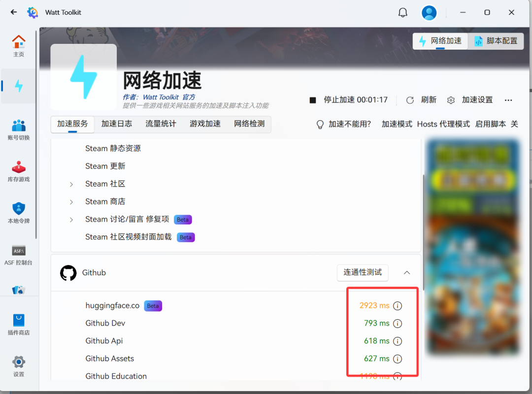Switch to 加速服务 tab
The image size is (532, 394).
72,124
